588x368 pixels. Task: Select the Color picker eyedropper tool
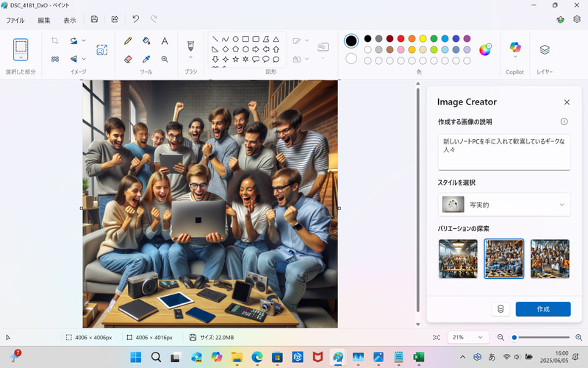click(146, 59)
